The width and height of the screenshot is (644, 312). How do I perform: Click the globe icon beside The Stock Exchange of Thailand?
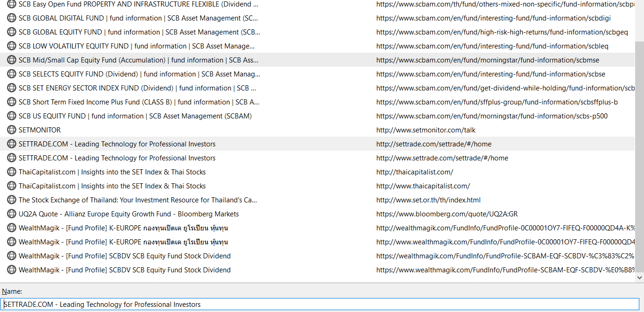coord(12,200)
